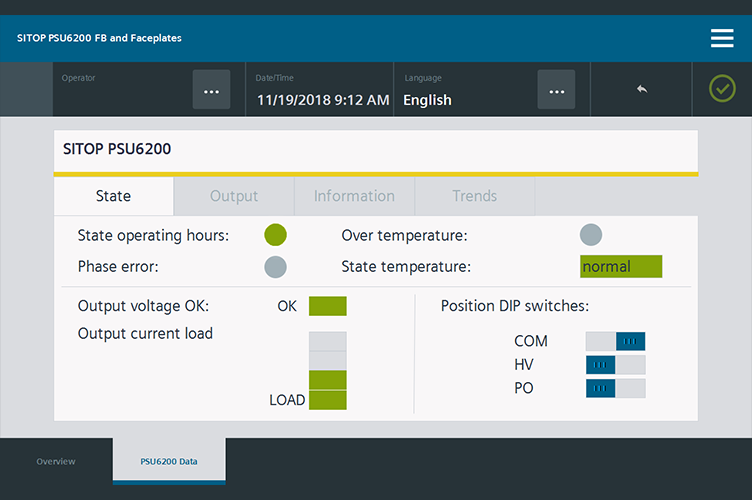
Task: Click the Output voltage OK label
Action: (x=143, y=306)
